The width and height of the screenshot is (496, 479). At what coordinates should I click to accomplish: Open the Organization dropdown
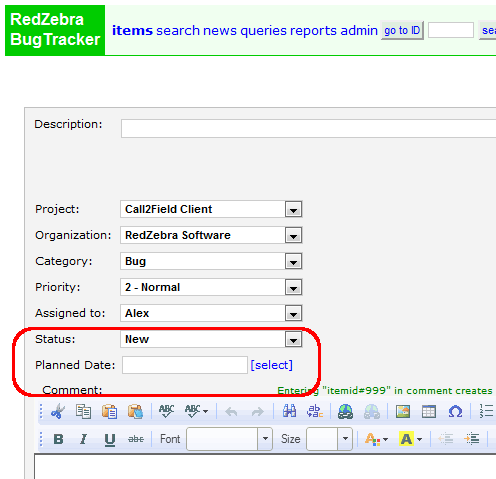[x=211, y=235]
